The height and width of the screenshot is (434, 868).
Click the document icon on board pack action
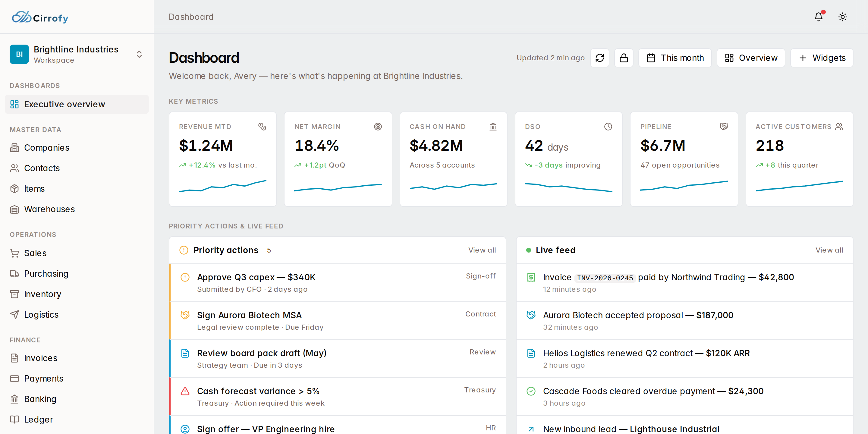[185, 353]
